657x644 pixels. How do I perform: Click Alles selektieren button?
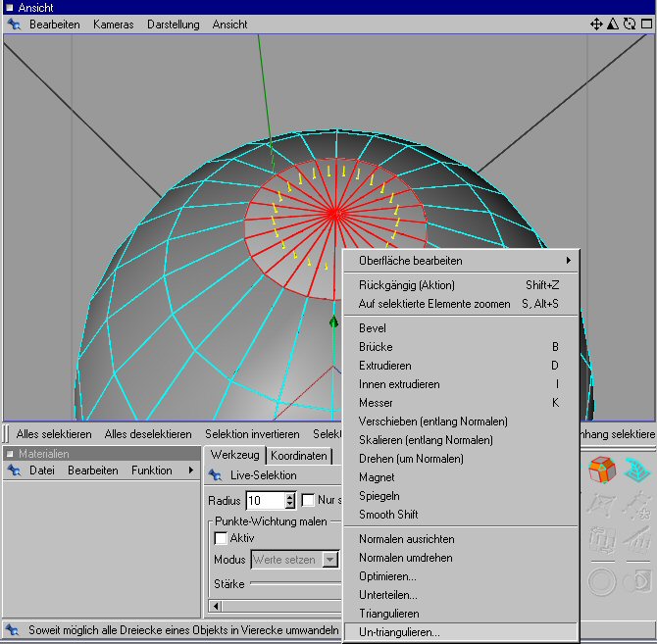click(54, 433)
